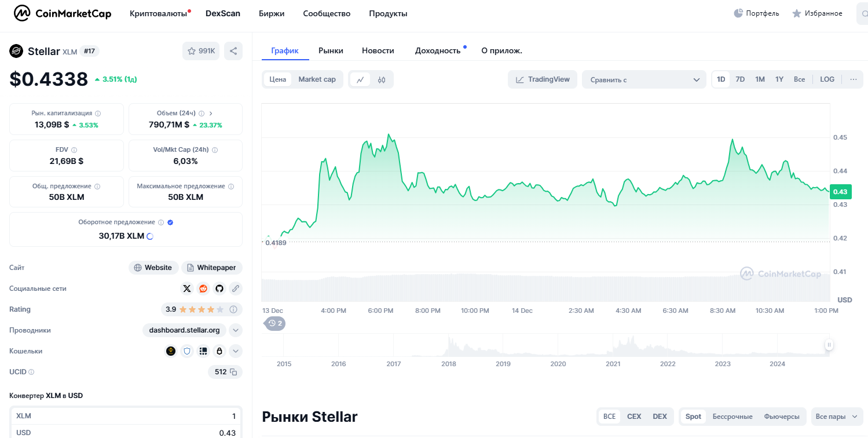Open dashboard.stellar.org explorer link

click(x=184, y=330)
